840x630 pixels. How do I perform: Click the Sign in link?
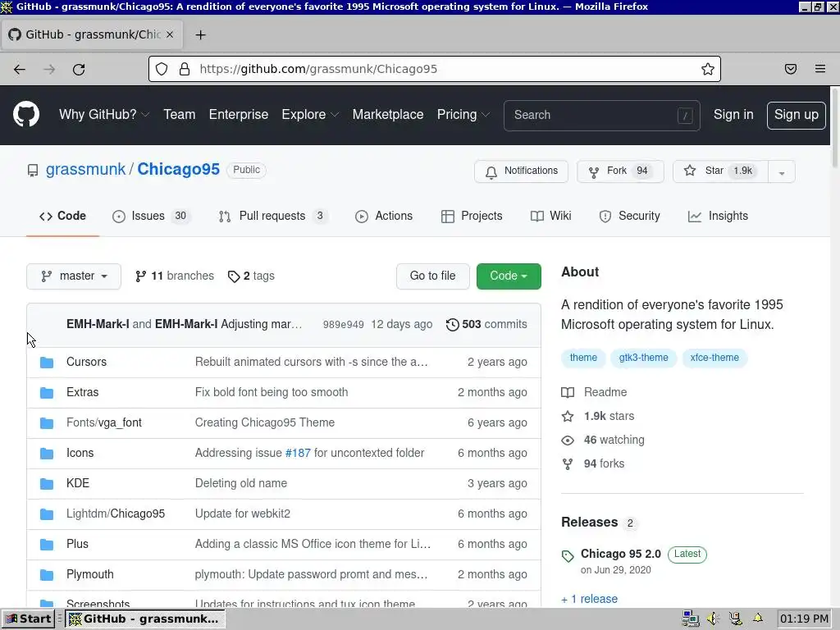click(x=733, y=115)
